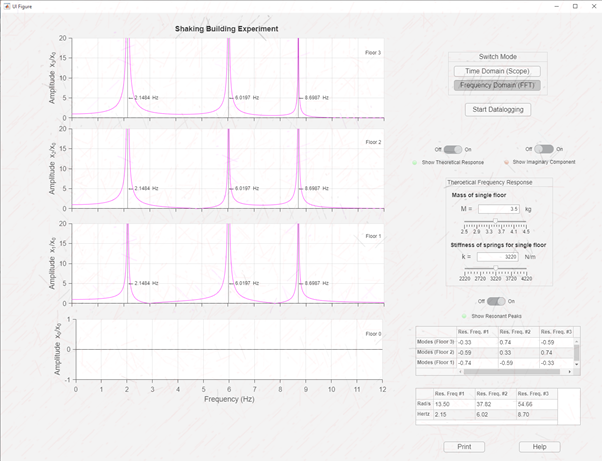Screen dimensions: 602x461
Task: Click Start Datalogging button
Action: coord(498,109)
